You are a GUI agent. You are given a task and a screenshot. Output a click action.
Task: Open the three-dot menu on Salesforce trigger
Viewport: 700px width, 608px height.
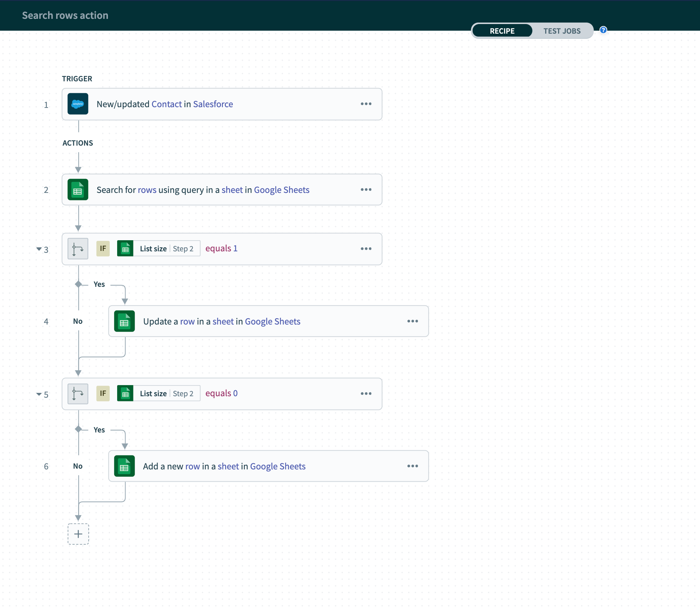click(x=366, y=104)
